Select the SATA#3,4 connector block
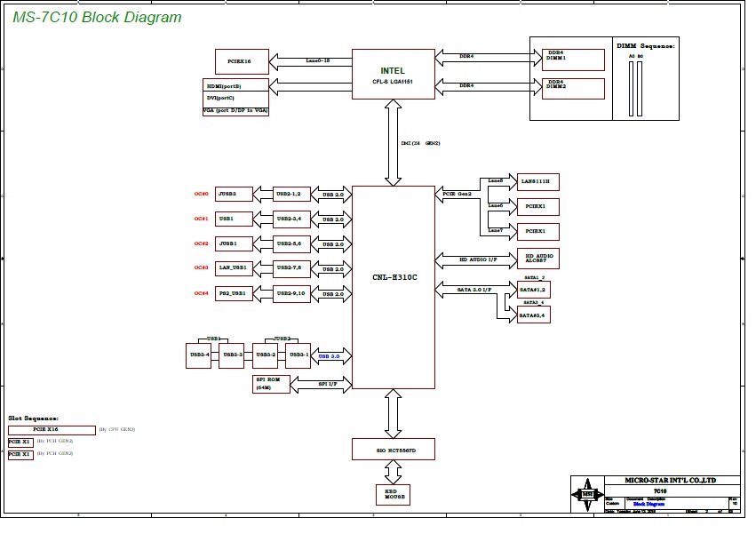 [533, 315]
